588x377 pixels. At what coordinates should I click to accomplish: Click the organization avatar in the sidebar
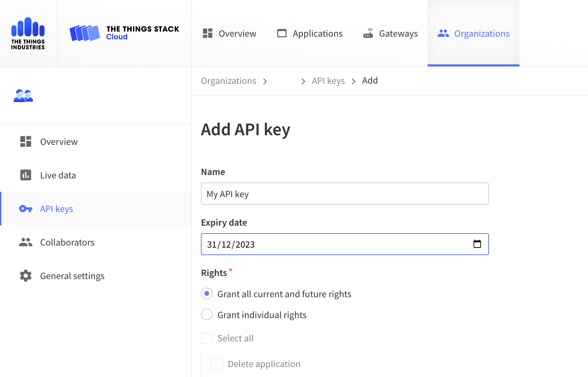(23, 95)
